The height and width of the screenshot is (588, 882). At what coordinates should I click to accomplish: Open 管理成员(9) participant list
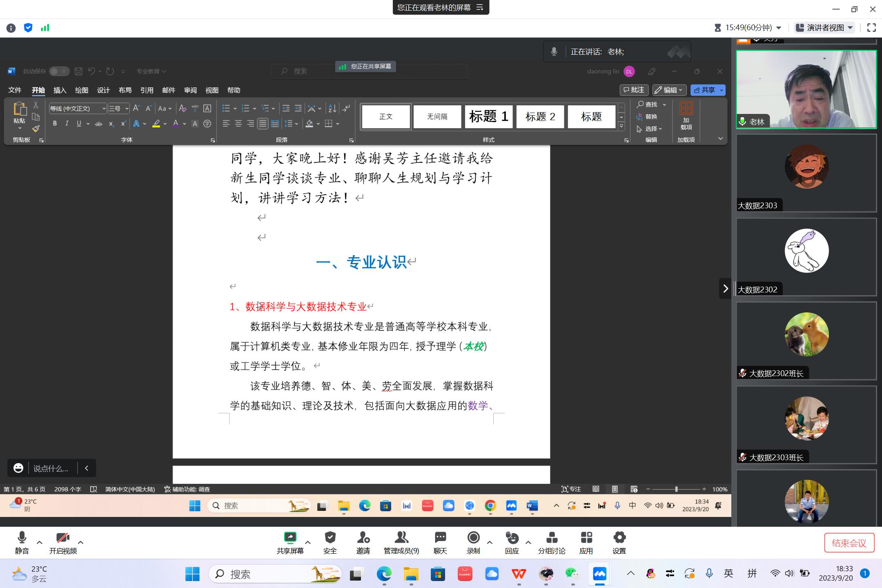tap(401, 543)
